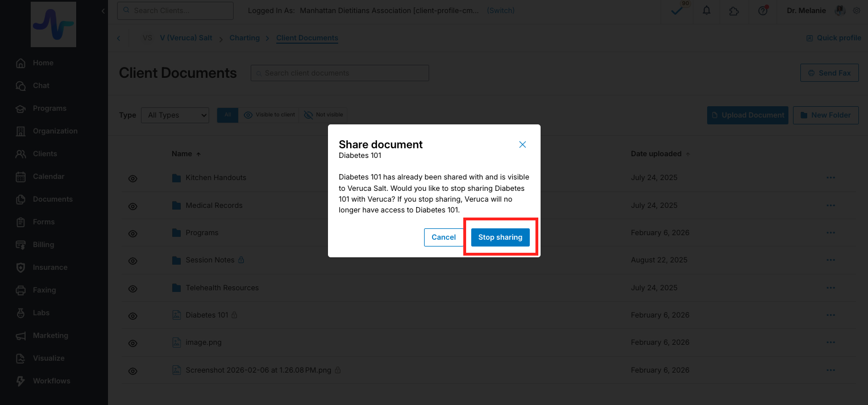Open Quick profile

click(x=833, y=38)
